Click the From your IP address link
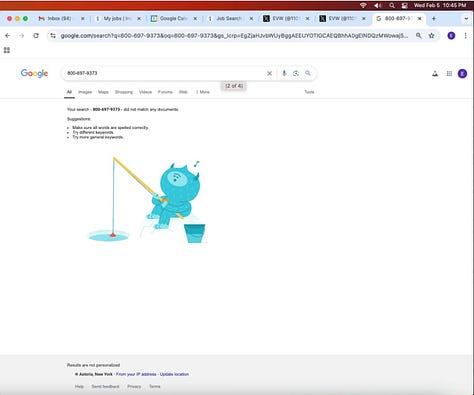The width and height of the screenshot is (474, 395). pos(136,374)
